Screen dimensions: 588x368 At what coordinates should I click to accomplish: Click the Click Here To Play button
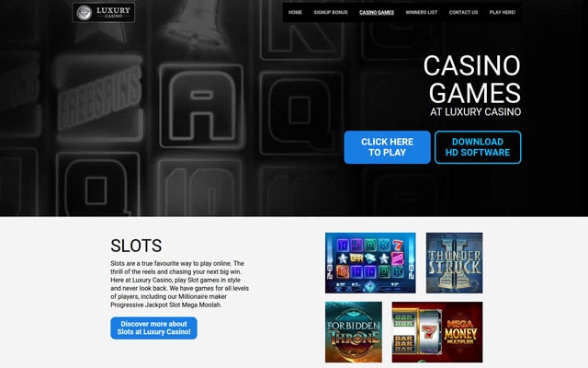pos(387,147)
